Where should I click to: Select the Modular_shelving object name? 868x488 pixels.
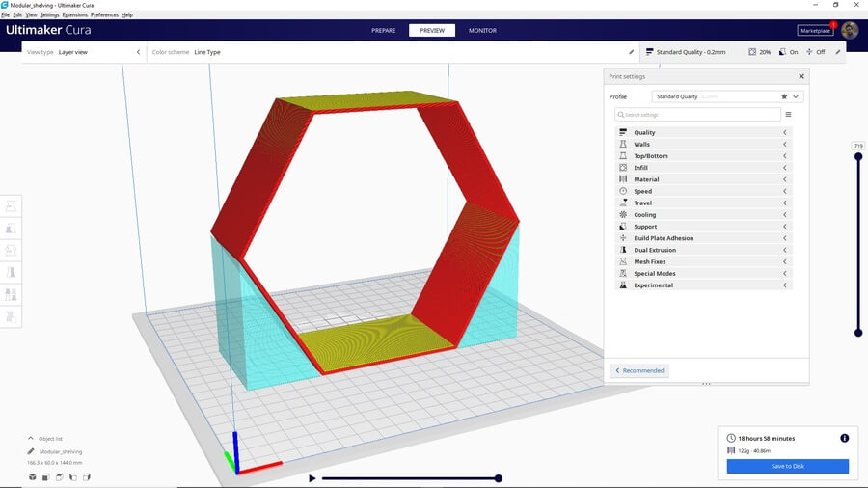pyautogui.click(x=61, y=452)
